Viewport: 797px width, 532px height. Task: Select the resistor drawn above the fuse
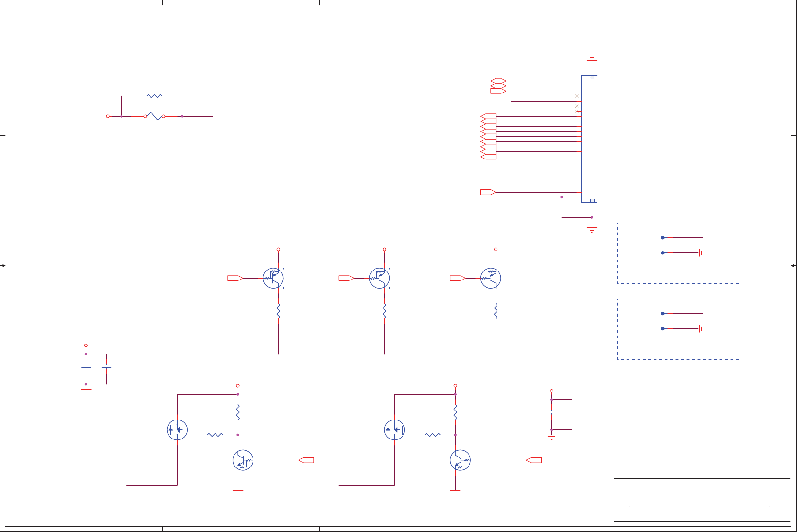tap(154, 96)
